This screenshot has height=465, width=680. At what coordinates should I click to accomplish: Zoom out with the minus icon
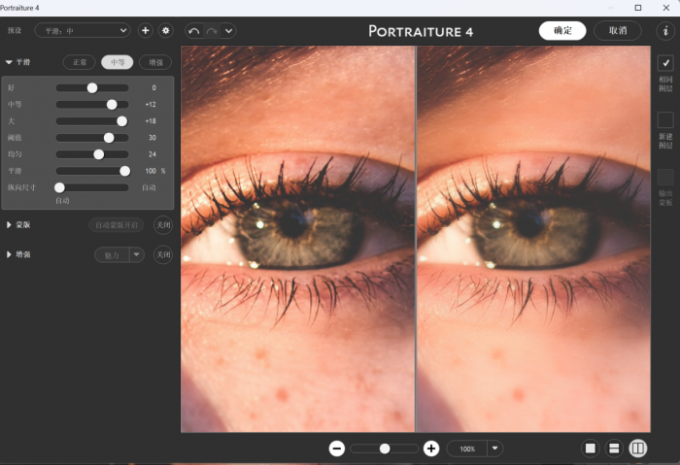click(x=337, y=449)
